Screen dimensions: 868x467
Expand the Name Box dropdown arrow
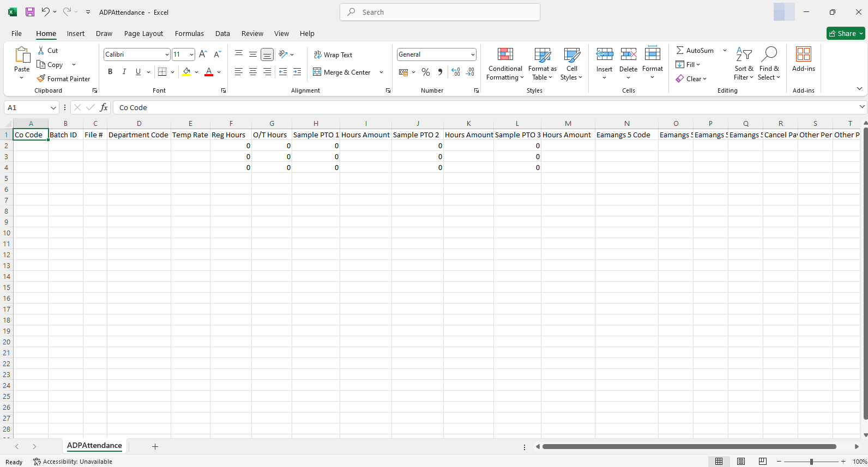click(x=53, y=107)
